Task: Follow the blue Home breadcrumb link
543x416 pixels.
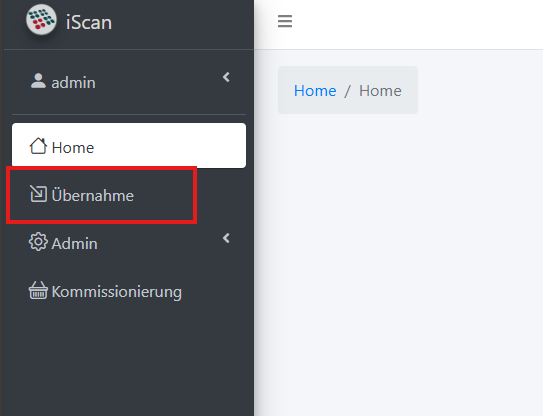Action: coord(315,91)
